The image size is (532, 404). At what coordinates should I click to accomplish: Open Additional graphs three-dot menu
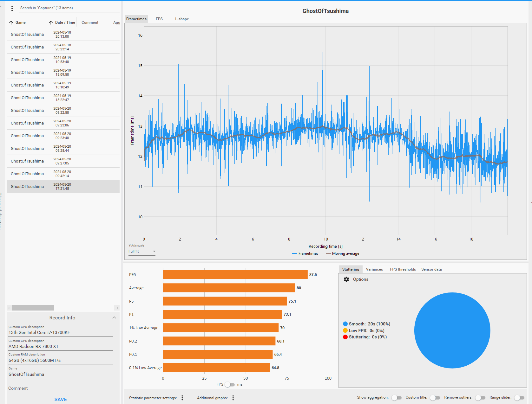(x=233, y=398)
